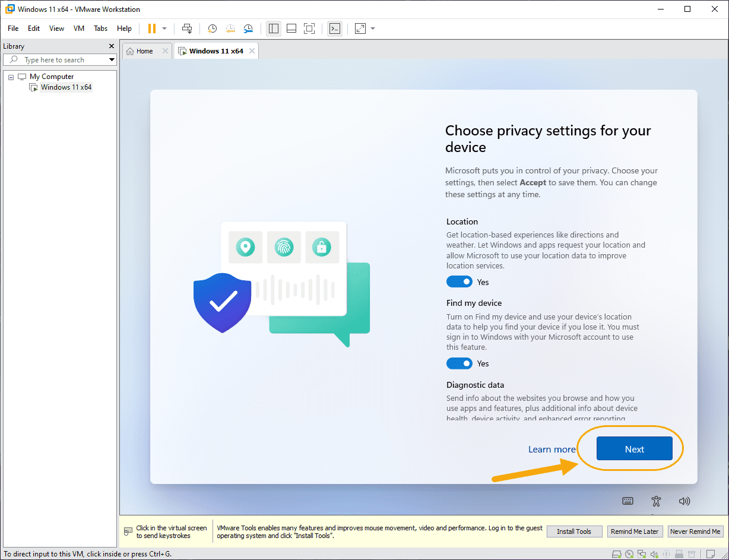Click the printer status bar icon
Image resolution: width=729 pixels, height=560 pixels.
point(692,555)
